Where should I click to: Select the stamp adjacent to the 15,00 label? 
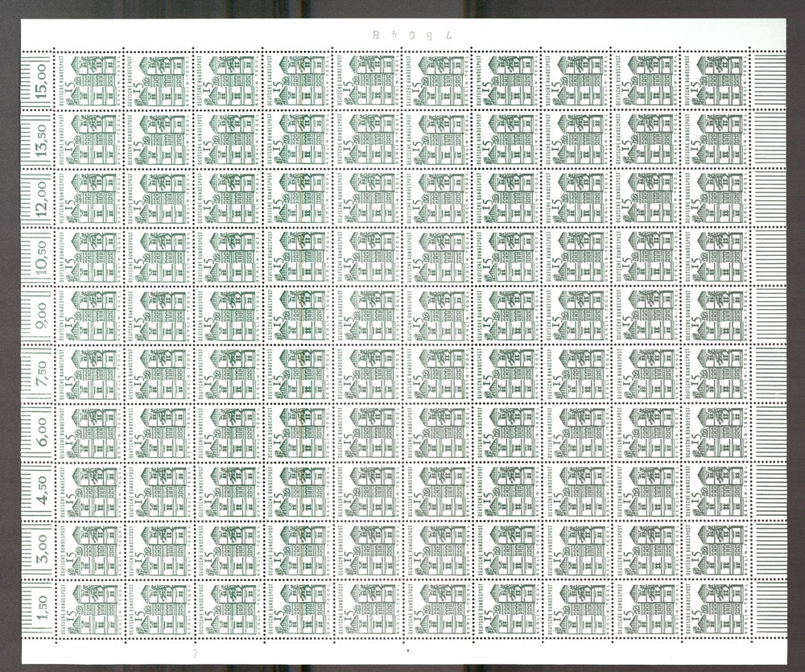(89, 80)
